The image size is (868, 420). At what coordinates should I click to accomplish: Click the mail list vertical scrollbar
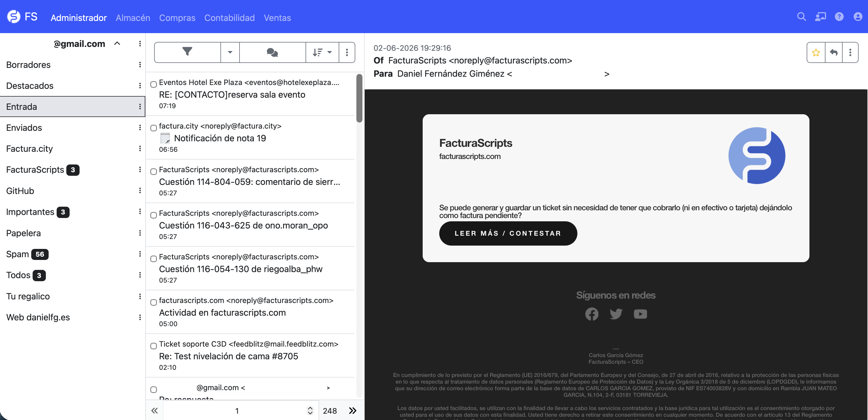point(359,98)
